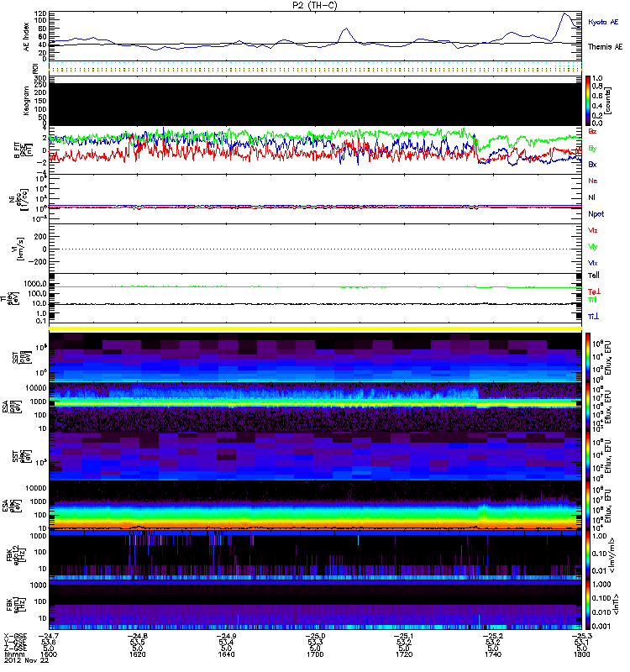Click the dotted zero line in velocity panel
630x672 pixels.
[315, 249]
